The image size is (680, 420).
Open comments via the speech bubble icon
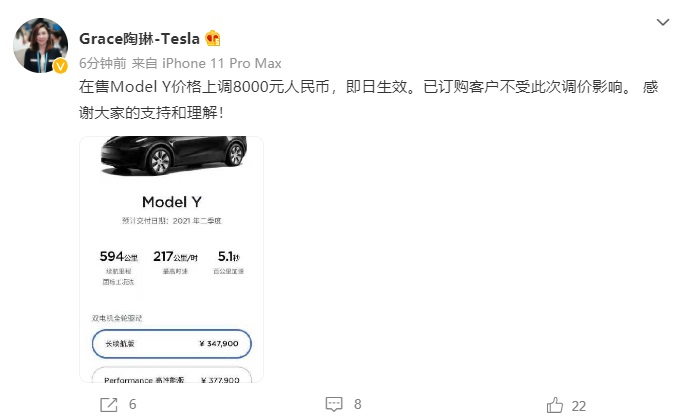[334, 404]
